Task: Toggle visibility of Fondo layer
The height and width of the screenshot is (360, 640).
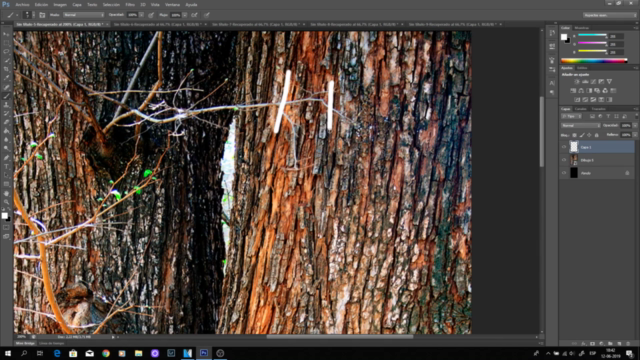Action: (x=564, y=173)
